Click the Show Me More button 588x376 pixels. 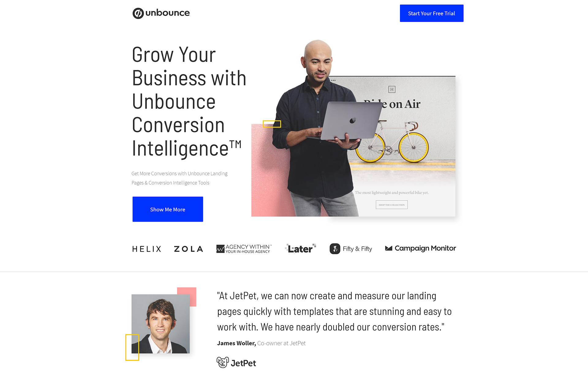point(168,209)
